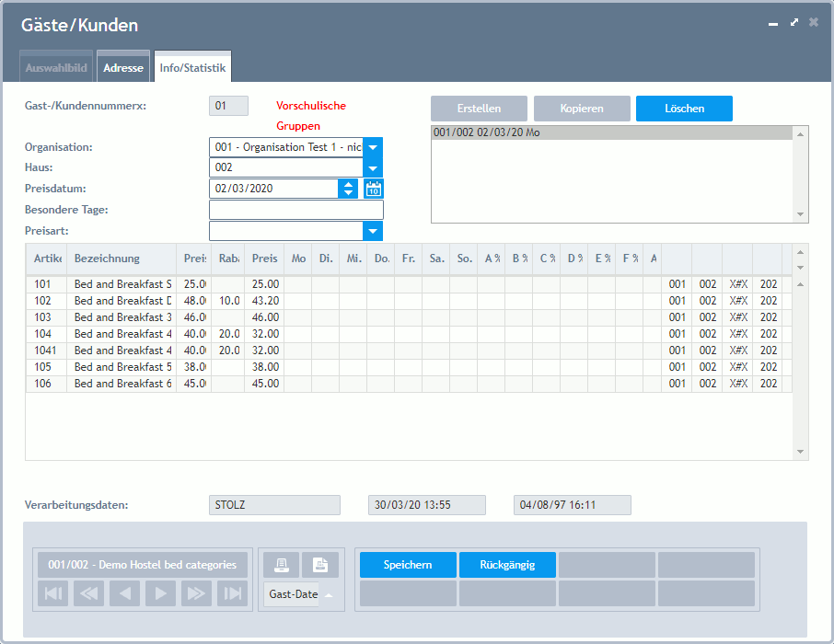834x644 pixels.
Task: Click the Besondere Tage input field
Action: click(296, 210)
